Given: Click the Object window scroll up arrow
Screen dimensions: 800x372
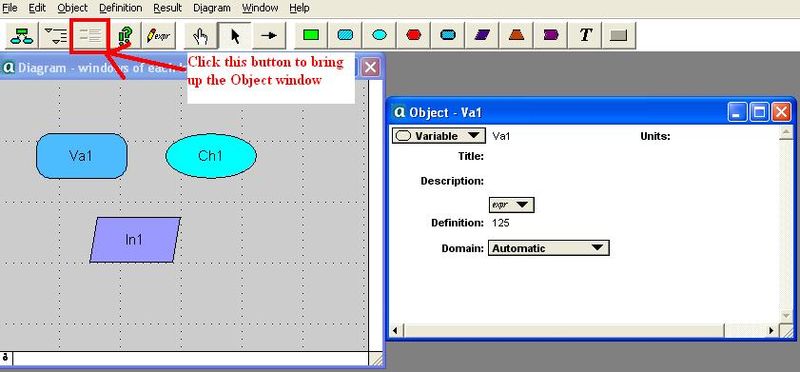Looking at the screenshot, I should point(786,134).
